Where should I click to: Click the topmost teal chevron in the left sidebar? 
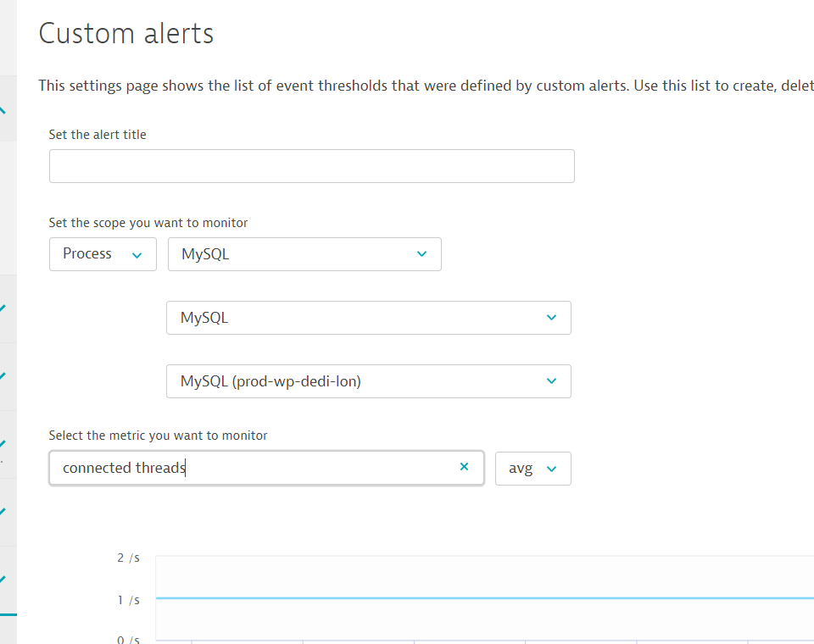click(x=3, y=110)
